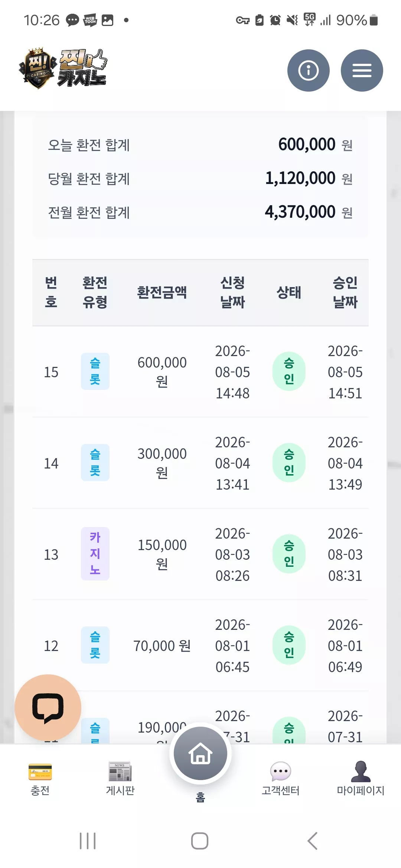This screenshot has width=401, height=868.
Task: Select the 카지노 tag in row 13
Action: tap(95, 553)
